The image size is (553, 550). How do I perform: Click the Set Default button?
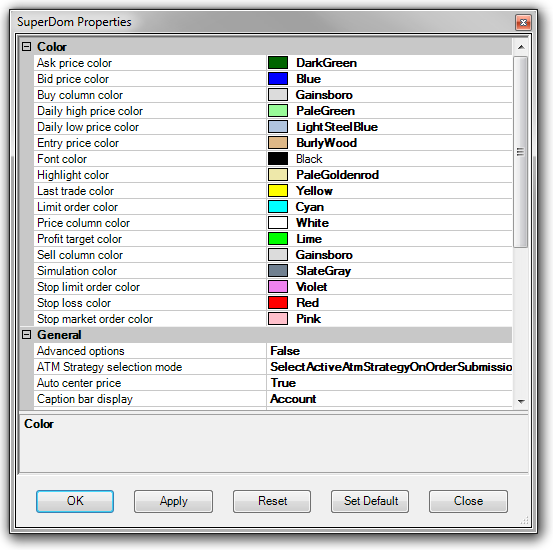[370, 501]
